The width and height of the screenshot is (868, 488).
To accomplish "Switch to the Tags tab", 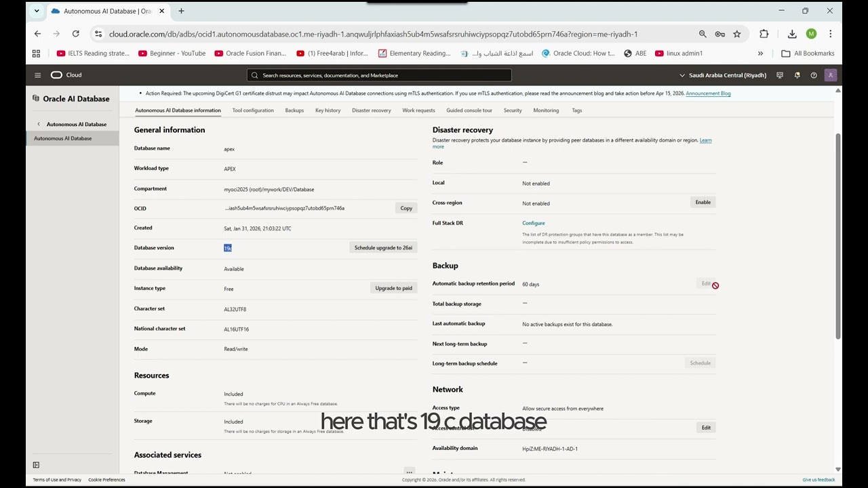I will (x=577, y=110).
